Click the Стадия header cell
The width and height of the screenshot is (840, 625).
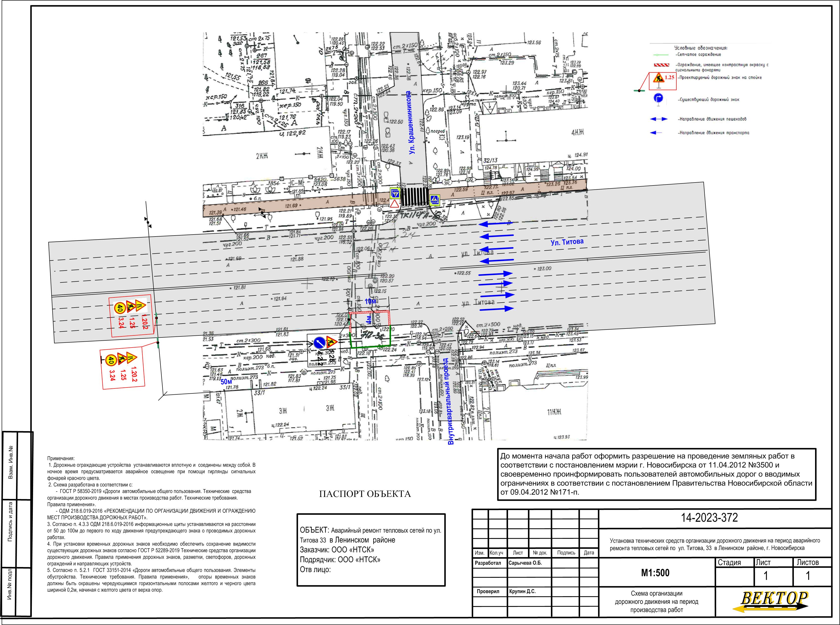[734, 562]
